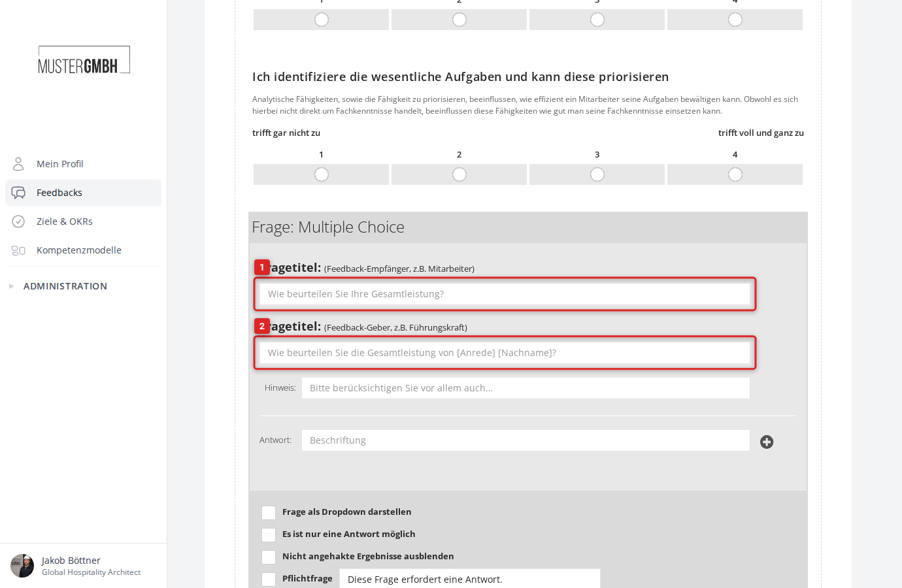The height and width of the screenshot is (588, 902).
Task: Click 'Ich identifiziere die wesentliche Aufgaben' heading
Action: click(461, 77)
